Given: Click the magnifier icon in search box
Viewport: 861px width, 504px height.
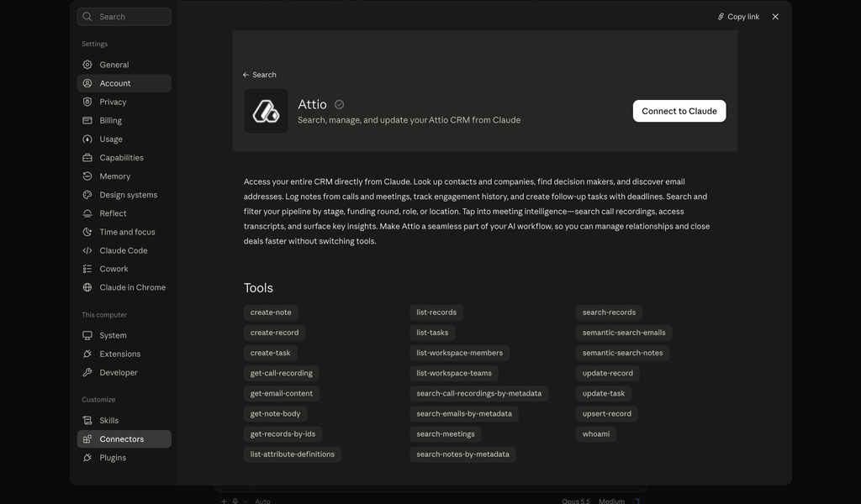Looking at the screenshot, I should coord(87,17).
